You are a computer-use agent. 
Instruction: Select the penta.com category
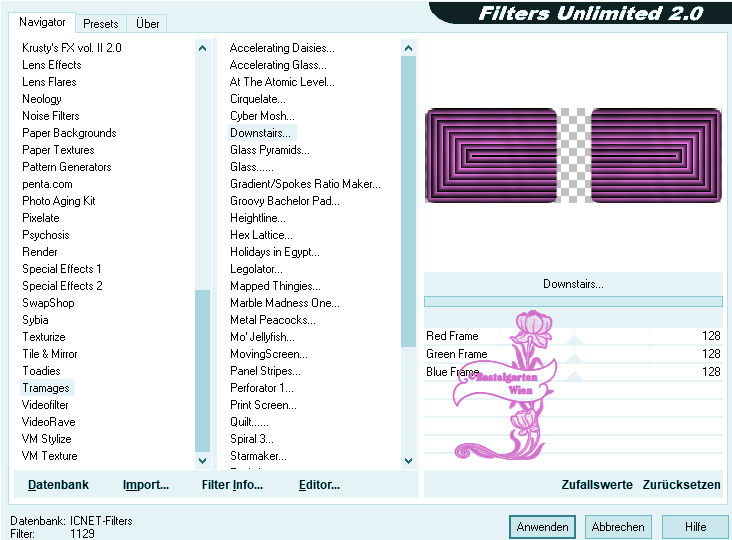(47, 184)
